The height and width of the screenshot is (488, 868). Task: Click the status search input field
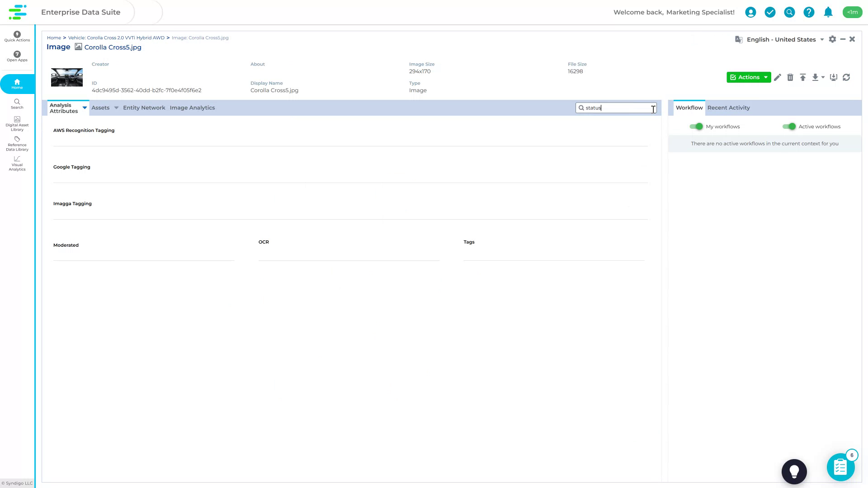pyautogui.click(x=616, y=108)
